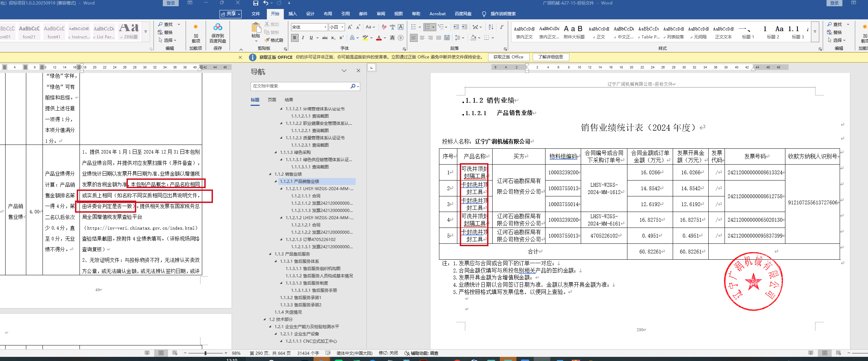Open the font size dropdown showing 小四
This screenshot has height=361, width=868.
tap(342, 27)
